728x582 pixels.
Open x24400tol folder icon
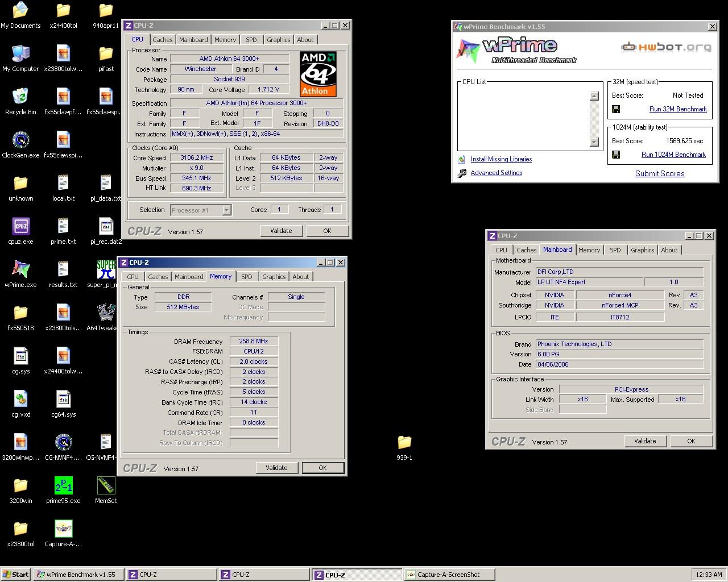(63, 10)
